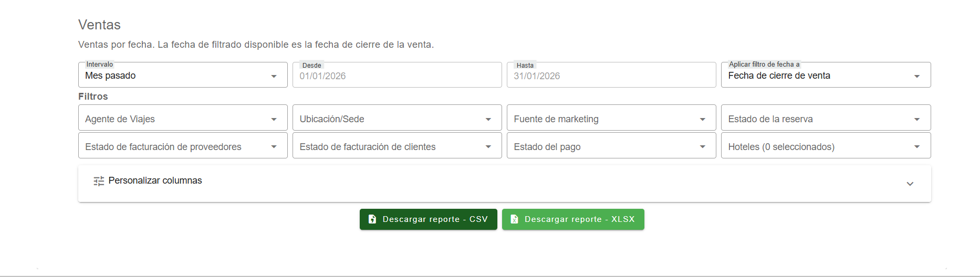Click the CSV file icon on download button

(372, 219)
